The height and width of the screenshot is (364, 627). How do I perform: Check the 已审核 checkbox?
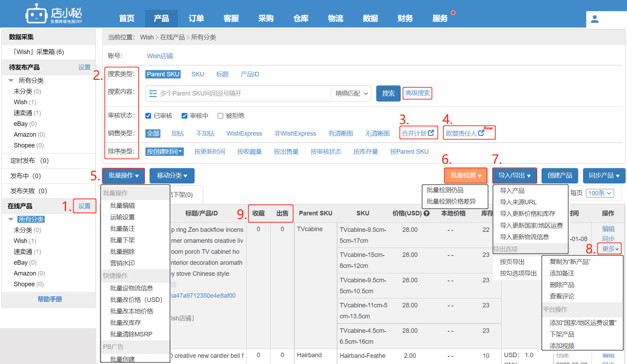coord(148,116)
